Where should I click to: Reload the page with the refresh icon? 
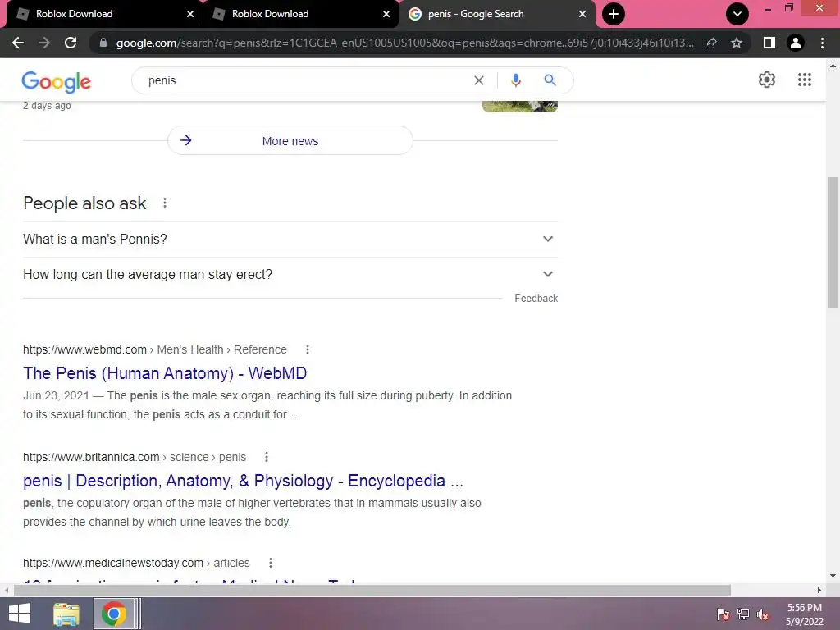[x=71, y=43]
